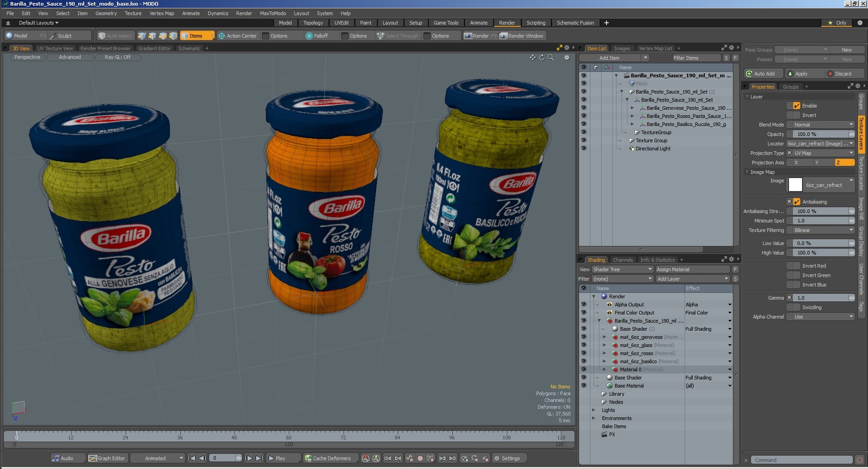Click the viewport pan move icon
This screenshot has width=868, height=469.
tap(533, 57)
